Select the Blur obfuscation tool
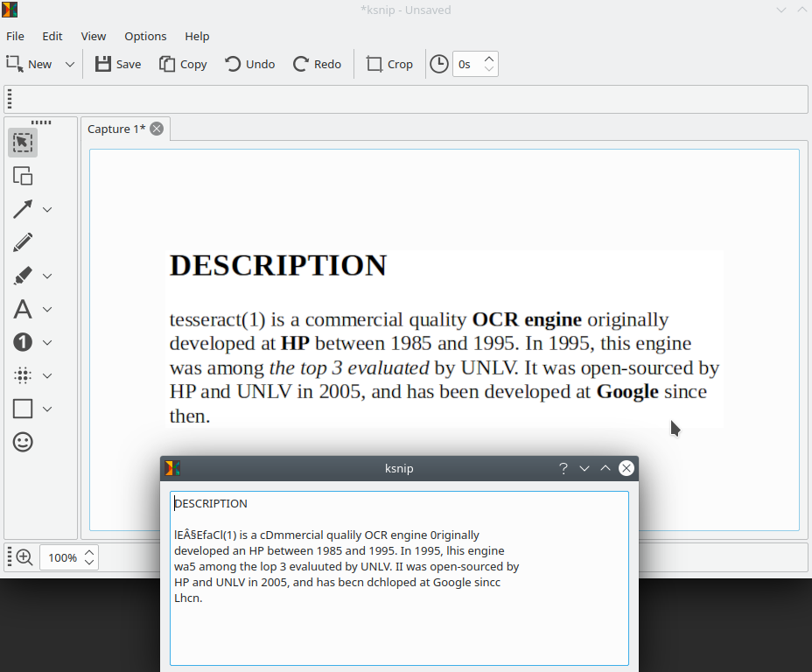Screen dimensions: 812x672 (22, 374)
